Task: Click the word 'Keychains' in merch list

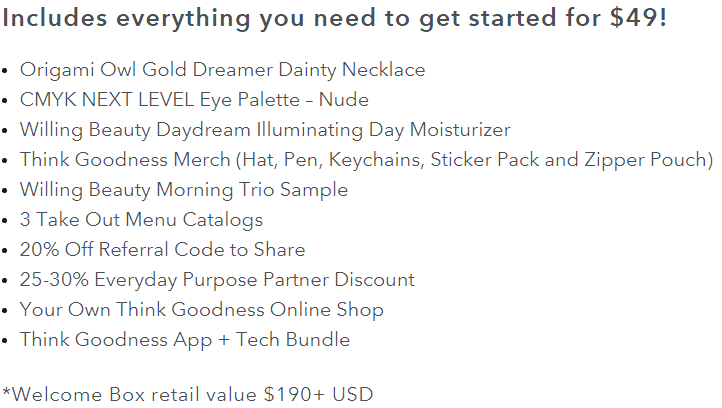Action: (377, 160)
